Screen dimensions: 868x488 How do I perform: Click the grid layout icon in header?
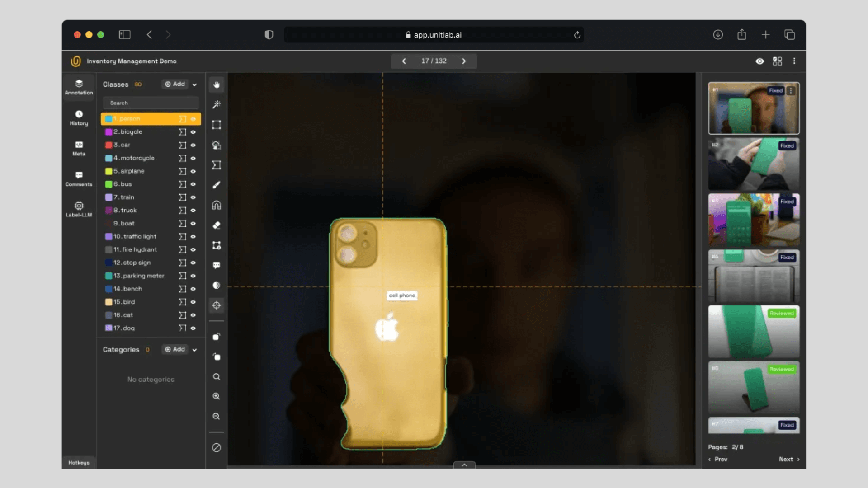(777, 61)
